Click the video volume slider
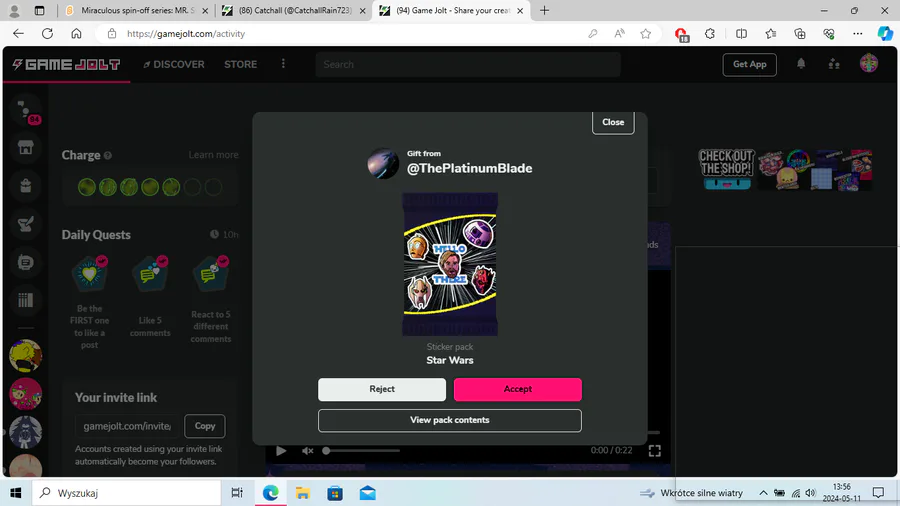This screenshot has width=900, height=506. coord(362,451)
